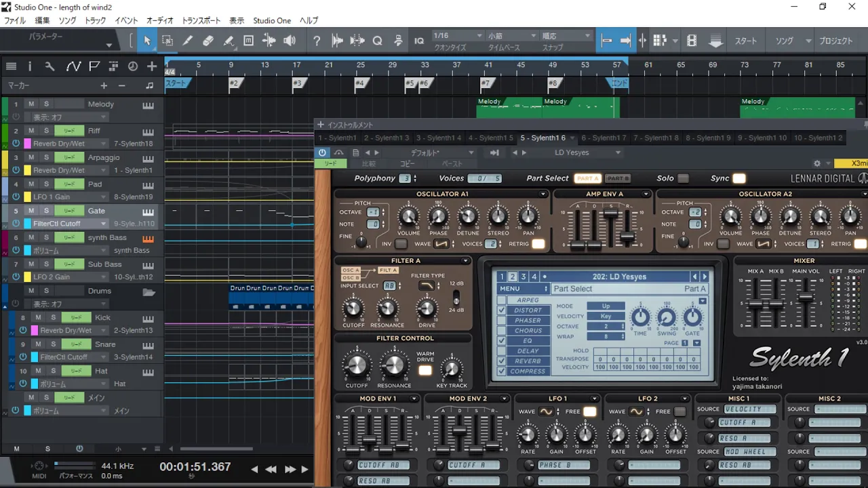Open the スタート page button

tap(746, 41)
